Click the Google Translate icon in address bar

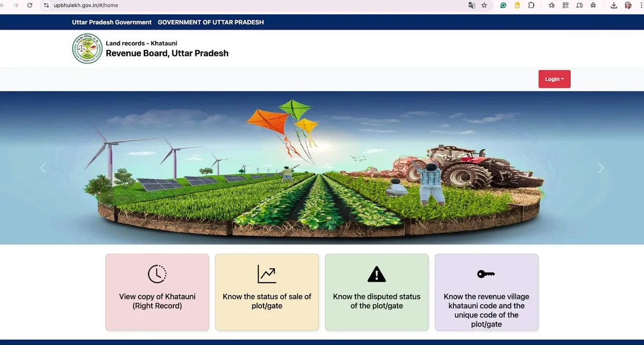pos(472,5)
